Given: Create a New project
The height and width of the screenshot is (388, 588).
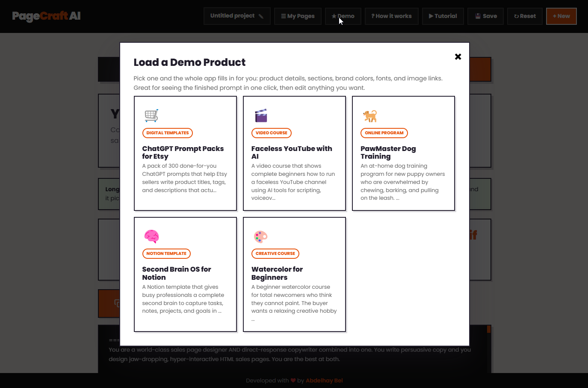Looking at the screenshot, I should point(561,16).
